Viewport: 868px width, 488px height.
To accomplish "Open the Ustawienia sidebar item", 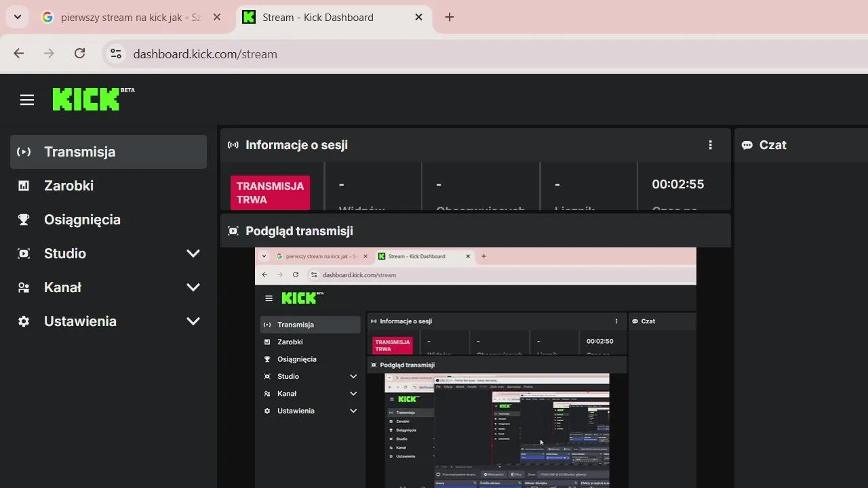I will [x=108, y=321].
